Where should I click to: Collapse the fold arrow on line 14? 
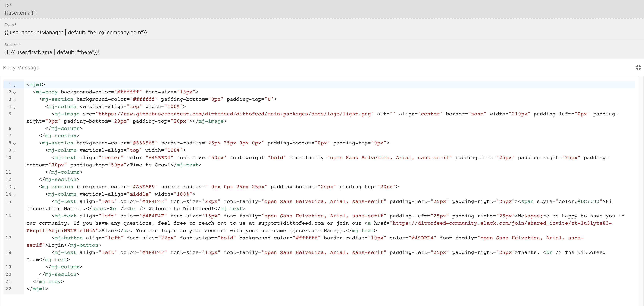click(15, 195)
